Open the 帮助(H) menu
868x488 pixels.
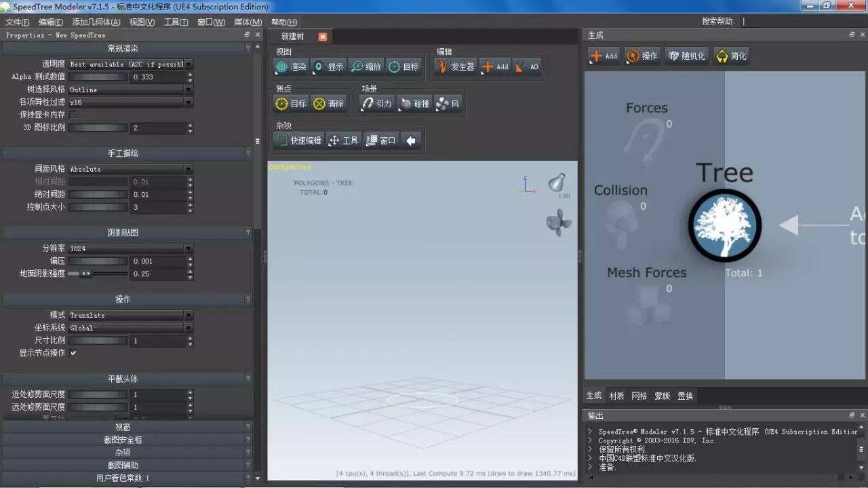(284, 22)
